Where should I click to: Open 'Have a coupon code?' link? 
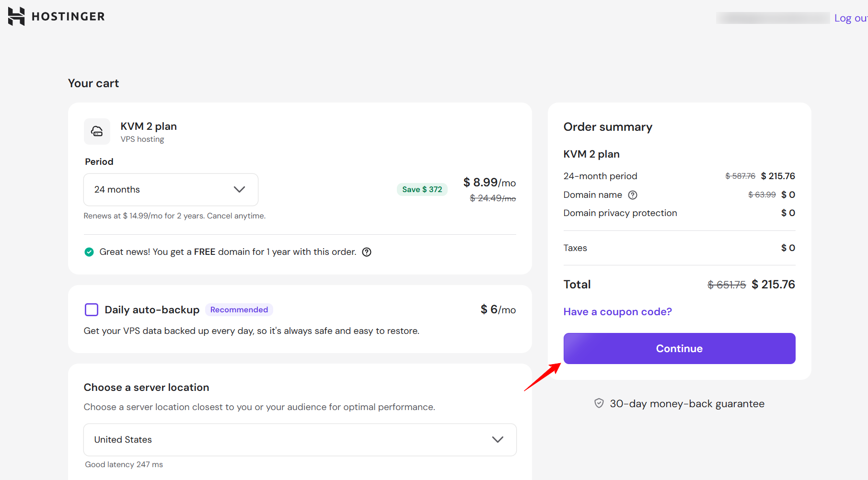click(x=617, y=312)
